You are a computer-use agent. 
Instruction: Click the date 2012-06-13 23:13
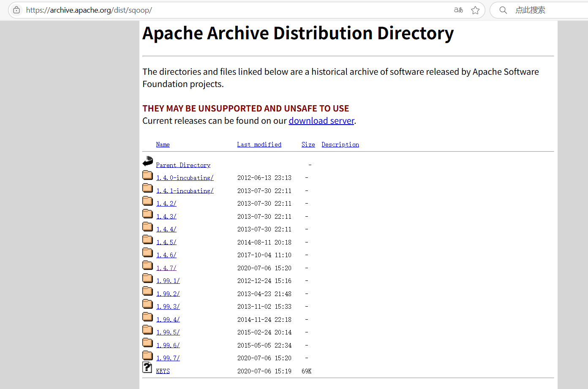[x=264, y=178]
